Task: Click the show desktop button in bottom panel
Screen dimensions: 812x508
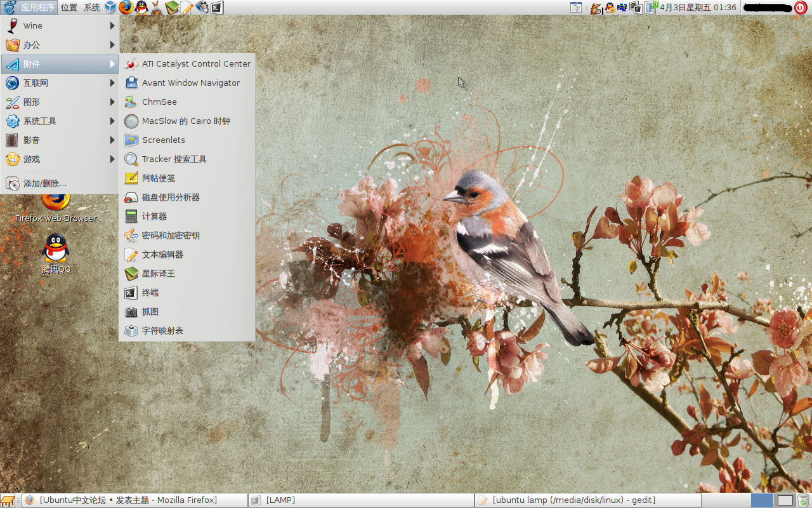Action: point(8,500)
